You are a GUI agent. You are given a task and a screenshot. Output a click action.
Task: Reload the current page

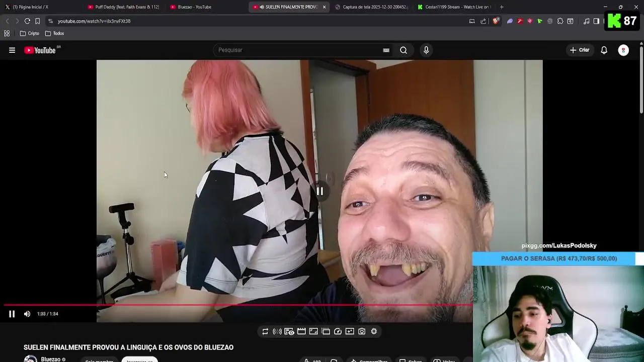27,21
